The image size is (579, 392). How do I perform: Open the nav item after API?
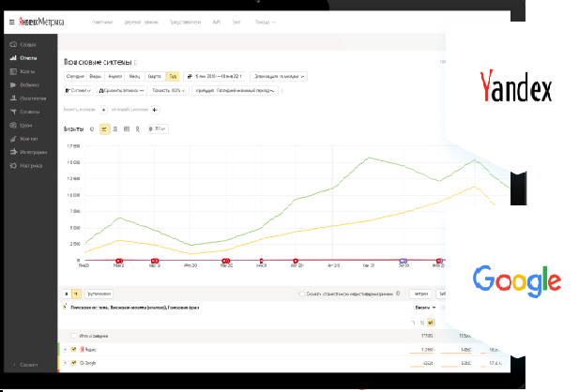click(x=236, y=23)
